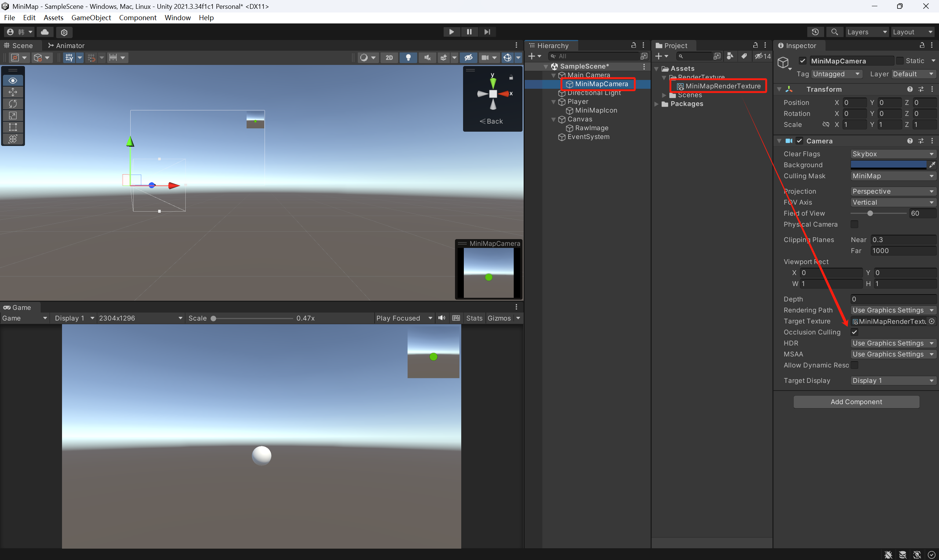
Task: Click the Add Component button
Action: (x=856, y=402)
